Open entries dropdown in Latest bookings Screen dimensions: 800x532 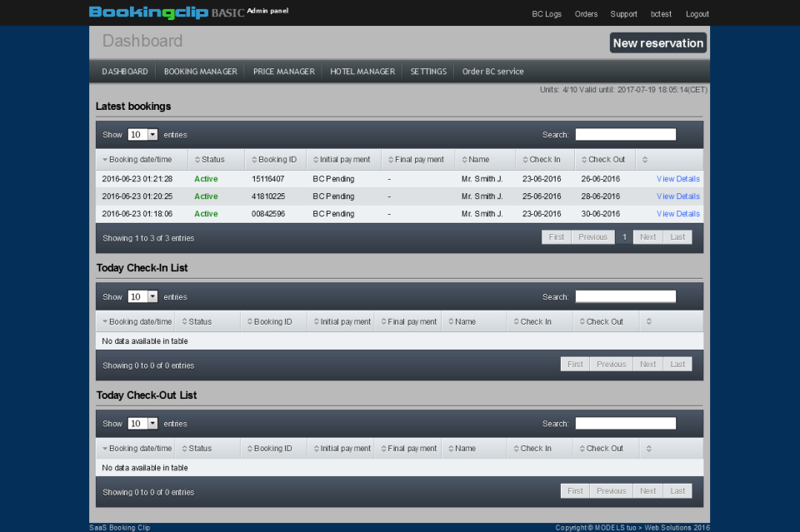pyautogui.click(x=142, y=135)
